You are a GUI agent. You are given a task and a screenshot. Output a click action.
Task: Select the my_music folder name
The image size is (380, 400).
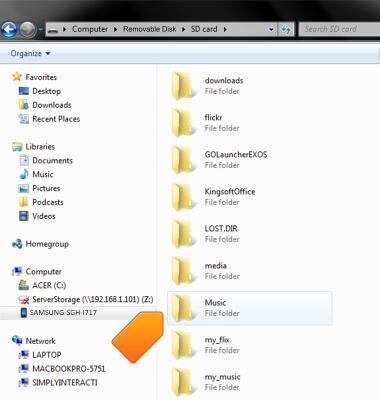[x=222, y=377]
